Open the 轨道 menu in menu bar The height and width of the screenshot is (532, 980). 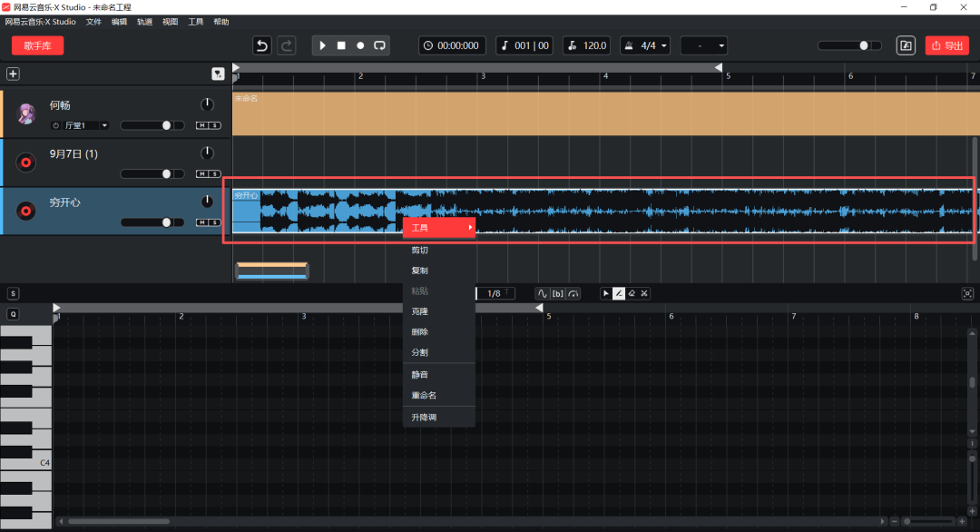[x=145, y=21]
